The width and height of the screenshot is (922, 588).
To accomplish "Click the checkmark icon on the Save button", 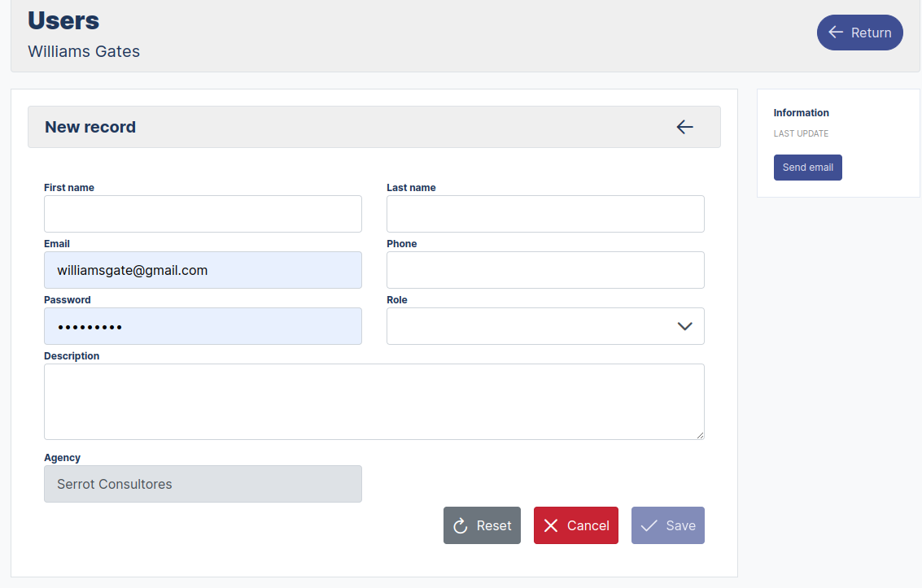I will 649,525.
